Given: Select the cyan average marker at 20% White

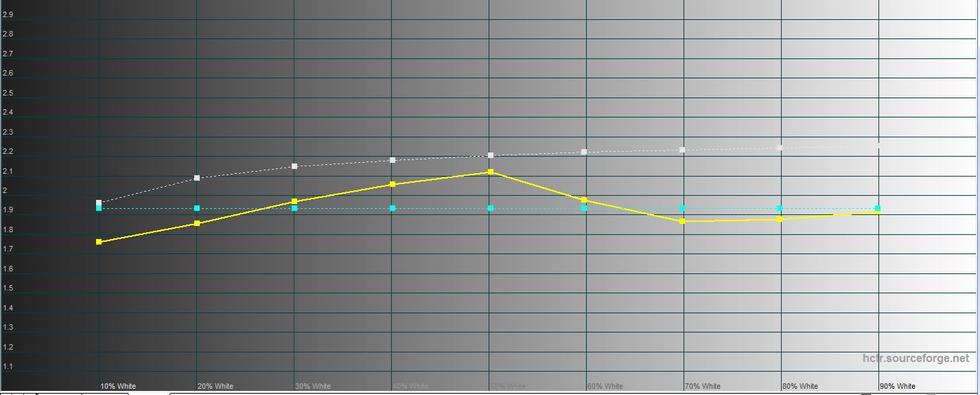Looking at the screenshot, I should pos(197,208).
